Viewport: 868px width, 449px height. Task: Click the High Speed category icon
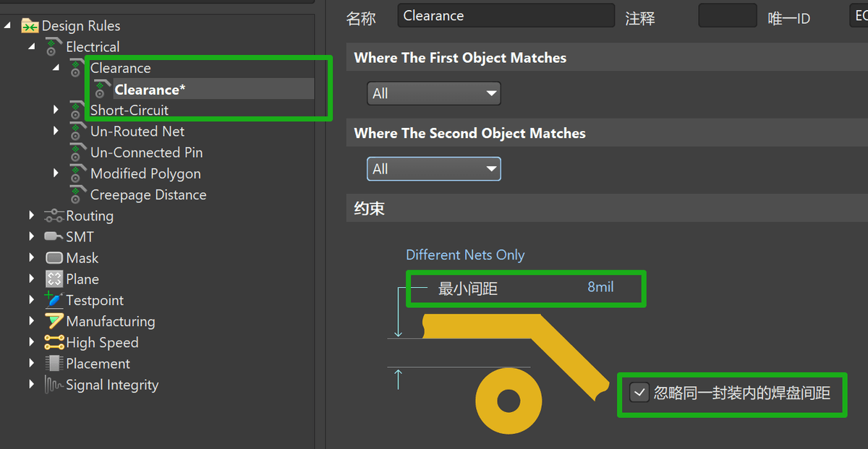[x=54, y=342]
